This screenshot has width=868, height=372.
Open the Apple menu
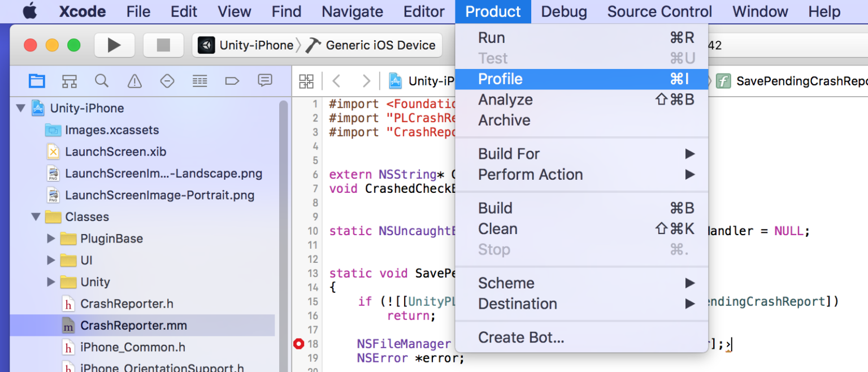(29, 11)
